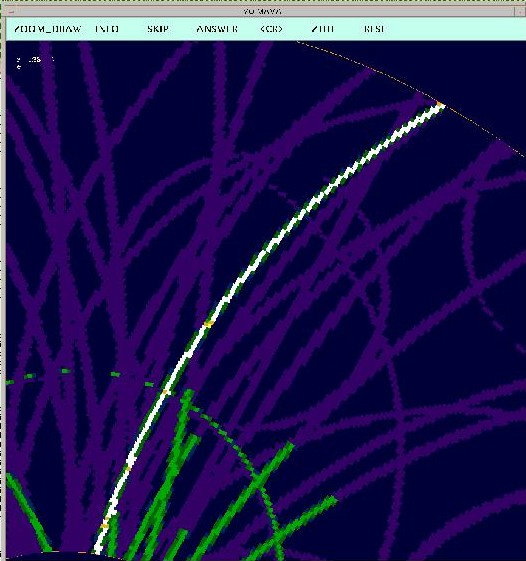Image resolution: width=526 pixels, height=561 pixels.
Task: Select the INFO menu item
Action: (x=107, y=29)
